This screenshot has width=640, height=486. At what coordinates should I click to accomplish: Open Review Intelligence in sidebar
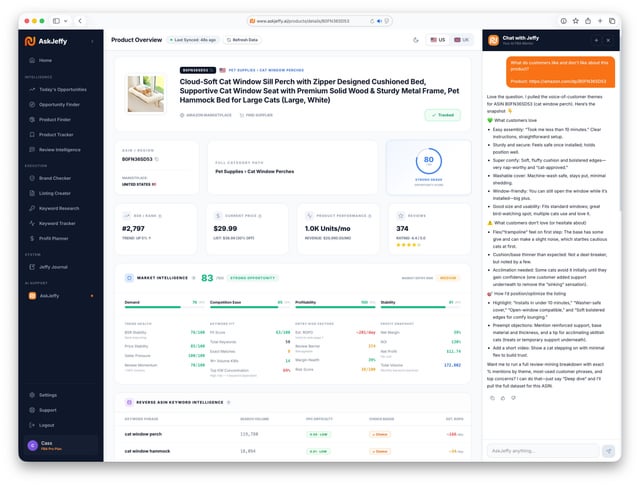60,150
